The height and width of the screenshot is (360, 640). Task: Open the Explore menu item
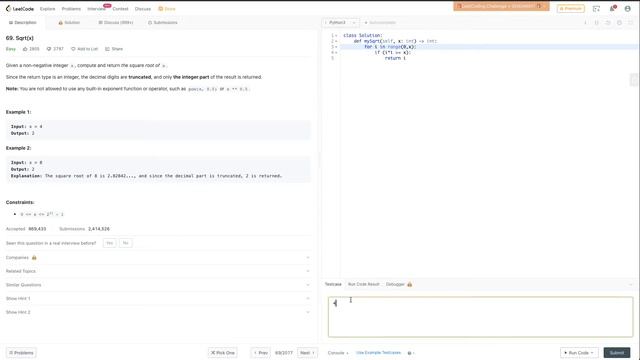(x=47, y=9)
